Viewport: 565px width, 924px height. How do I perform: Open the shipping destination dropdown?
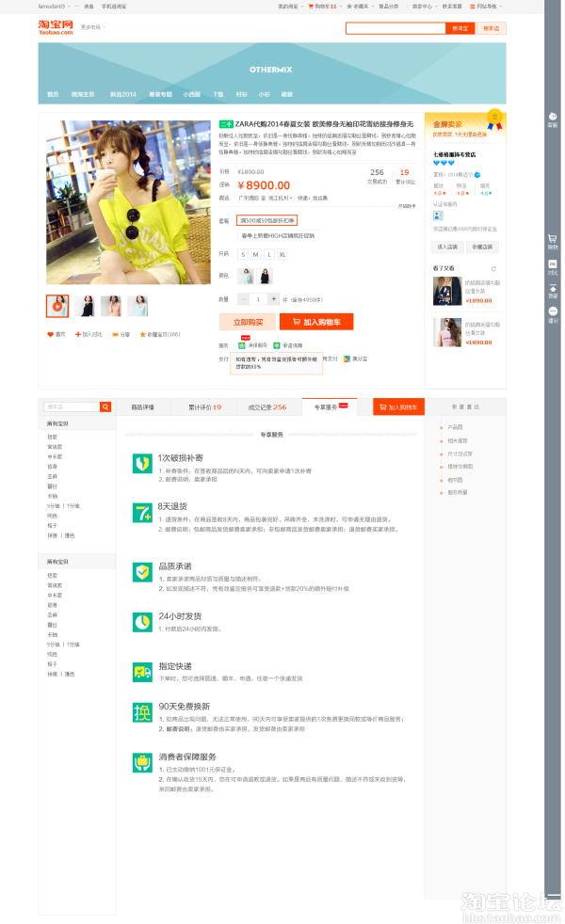282,198
